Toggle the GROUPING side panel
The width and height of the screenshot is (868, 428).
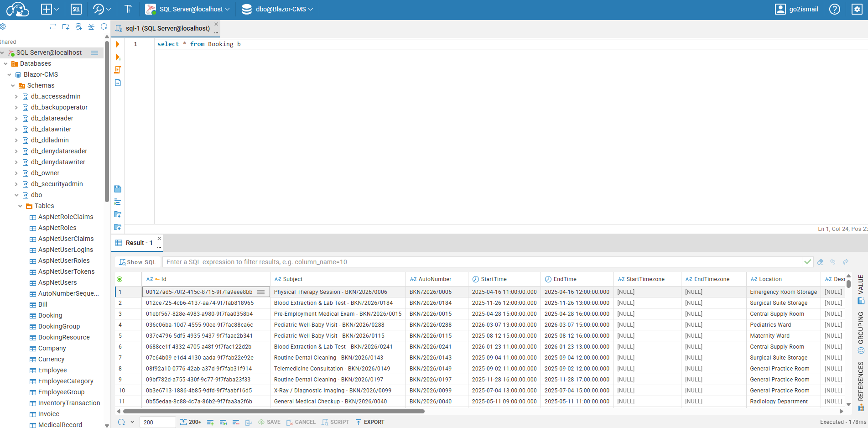861,333
